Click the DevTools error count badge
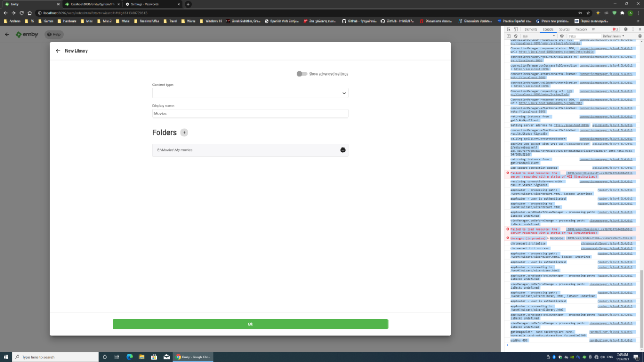Viewport: 644px width, 362px height. tap(615, 29)
